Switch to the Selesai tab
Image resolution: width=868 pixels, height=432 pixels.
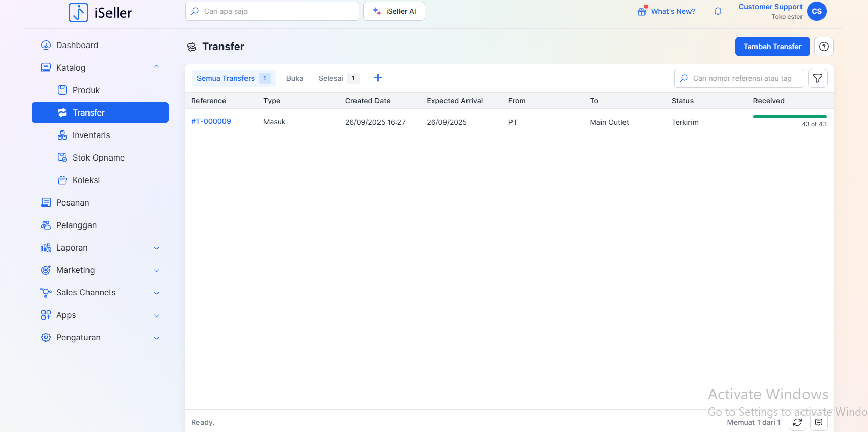[x=331, y=78]
